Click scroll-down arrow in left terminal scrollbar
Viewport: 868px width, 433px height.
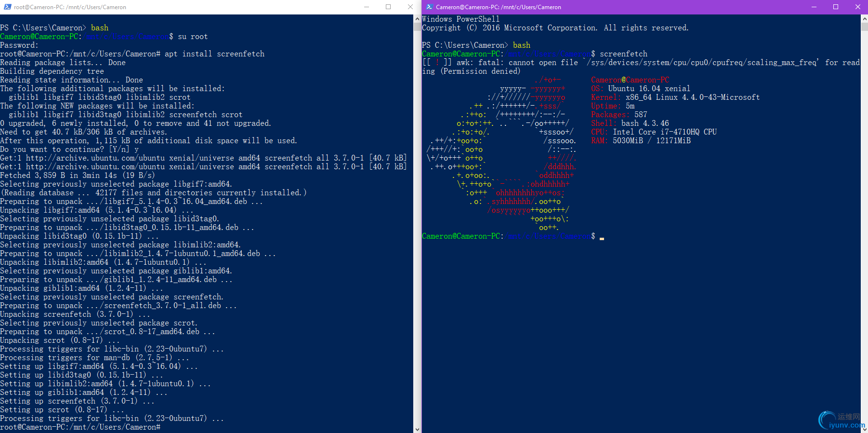click(417, 429)
